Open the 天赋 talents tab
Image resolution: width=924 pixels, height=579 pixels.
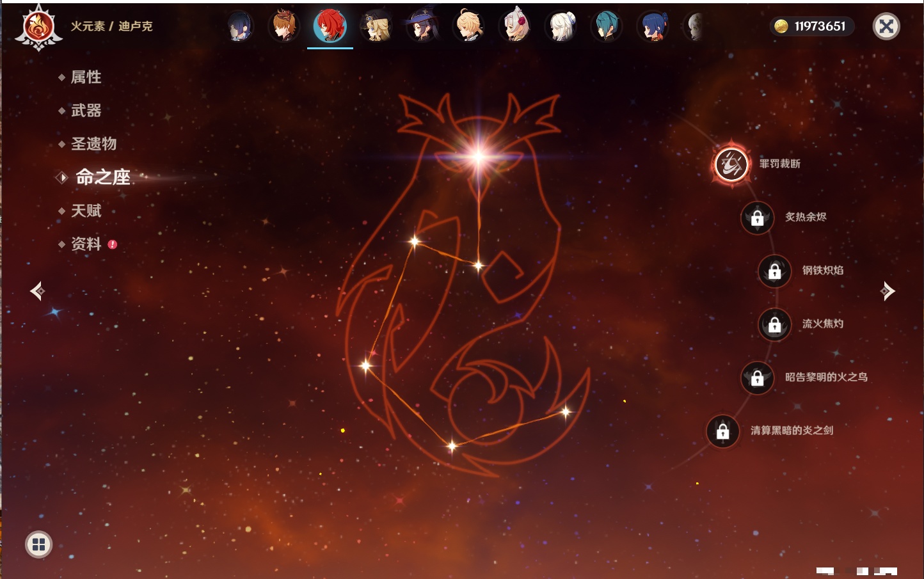point(86,210)
